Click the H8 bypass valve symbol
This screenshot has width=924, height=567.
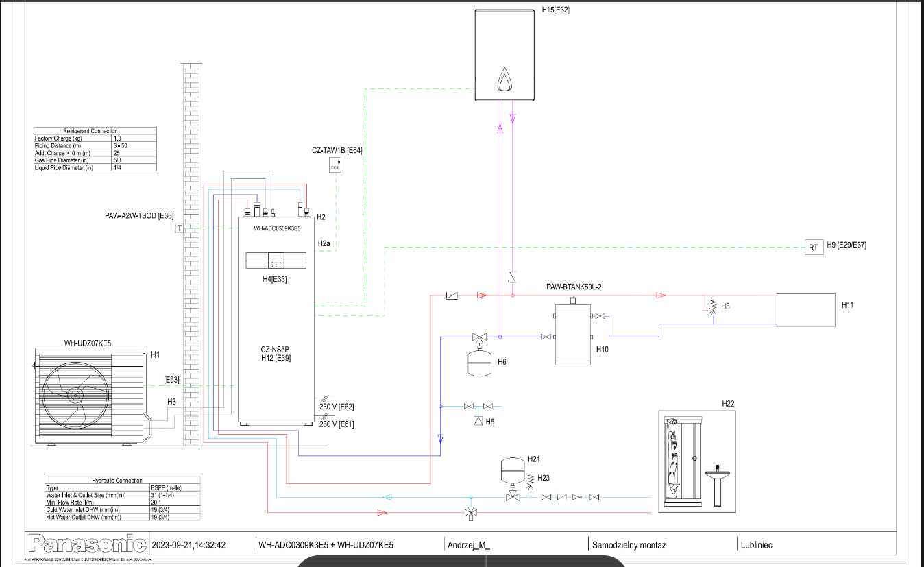(x=713, y=307)
